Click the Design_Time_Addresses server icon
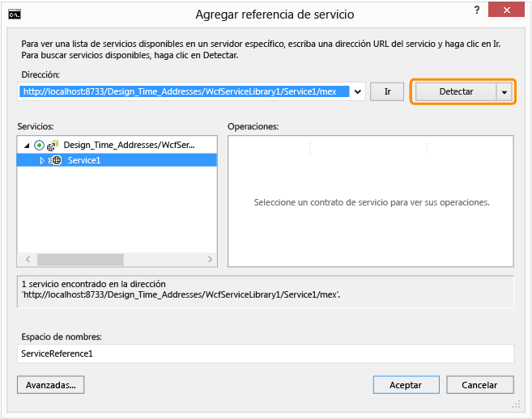The image size is (532, 419). point(53,146)
